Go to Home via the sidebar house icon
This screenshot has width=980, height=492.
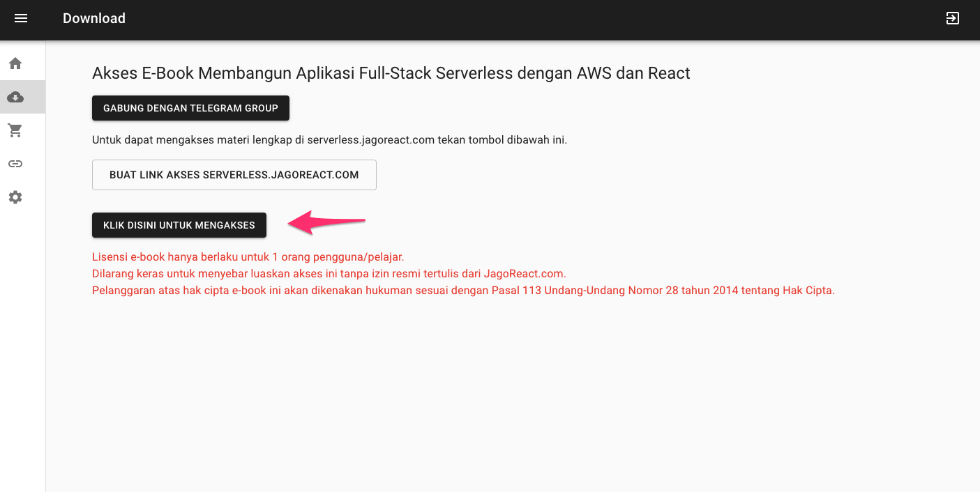pos(15,63)
